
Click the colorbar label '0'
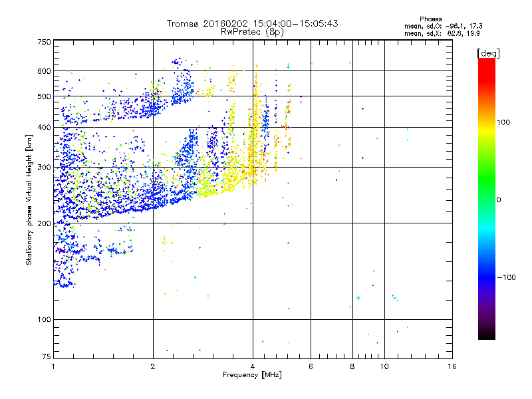coord(499,200)
